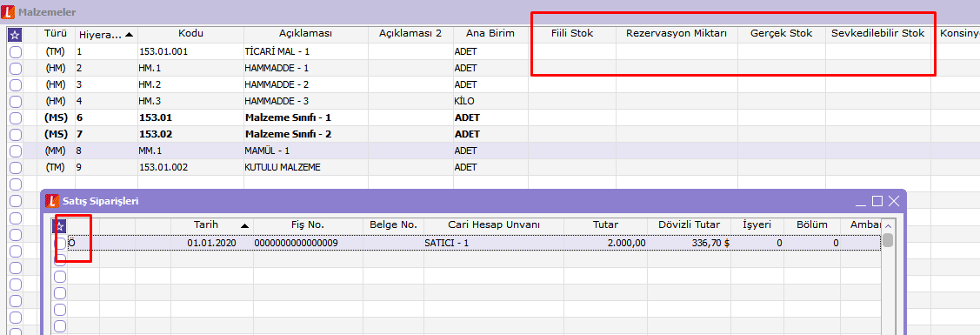
Task: Close the Satış Siparişleri window
Action: pos(893,201)
